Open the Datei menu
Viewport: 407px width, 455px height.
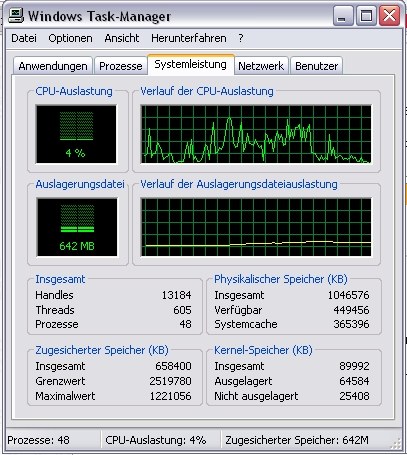click(x=24, y=38)
